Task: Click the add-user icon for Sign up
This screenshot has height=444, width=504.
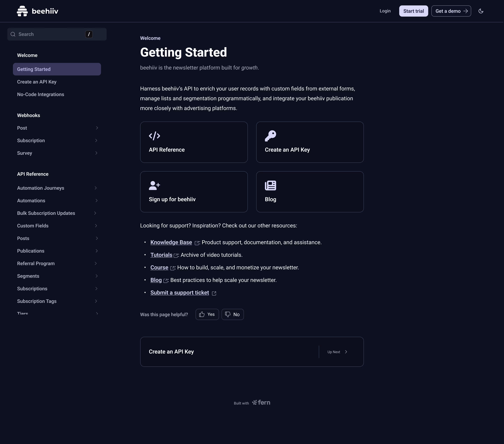Action: (154, 185)
